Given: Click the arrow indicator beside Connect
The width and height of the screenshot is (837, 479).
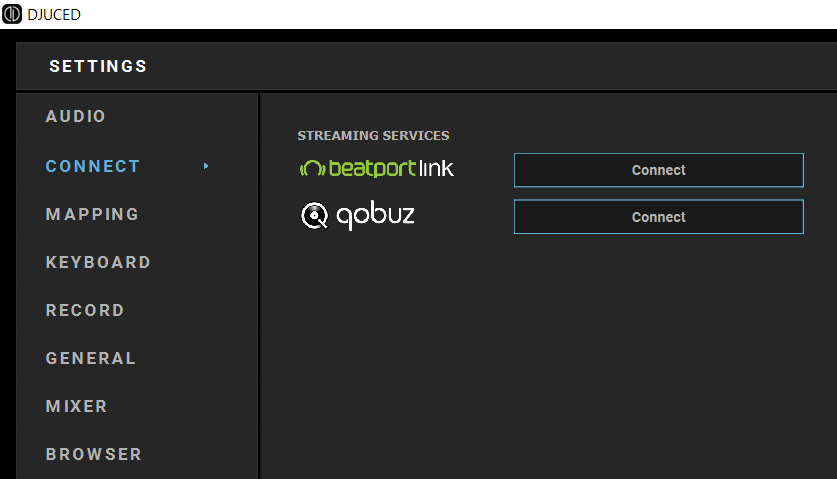Looking at the screenshot, I should click(x=206, y=166).
